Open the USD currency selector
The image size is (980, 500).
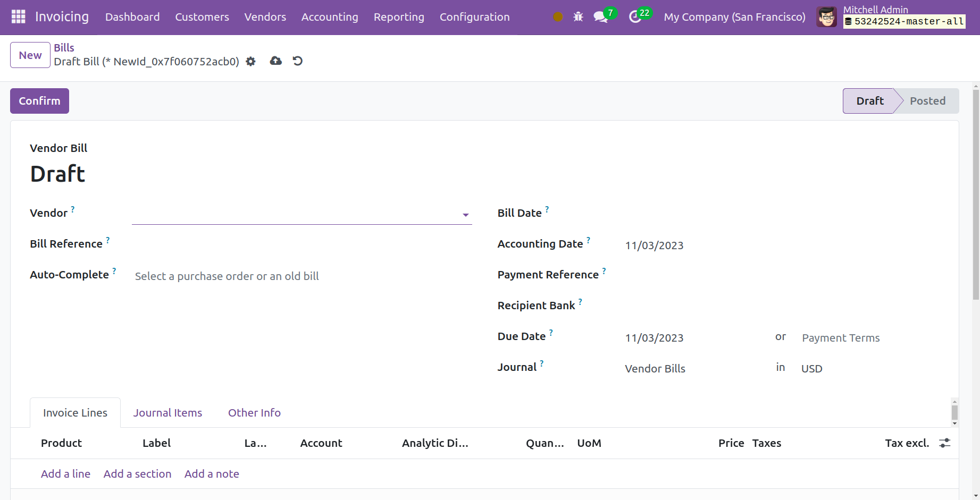tap(870, 369)
